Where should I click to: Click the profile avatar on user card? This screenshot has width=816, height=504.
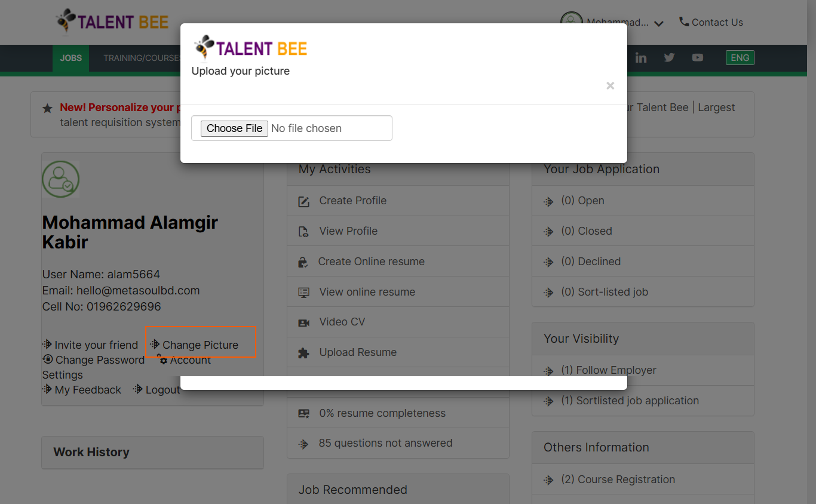tap(60, 179)
